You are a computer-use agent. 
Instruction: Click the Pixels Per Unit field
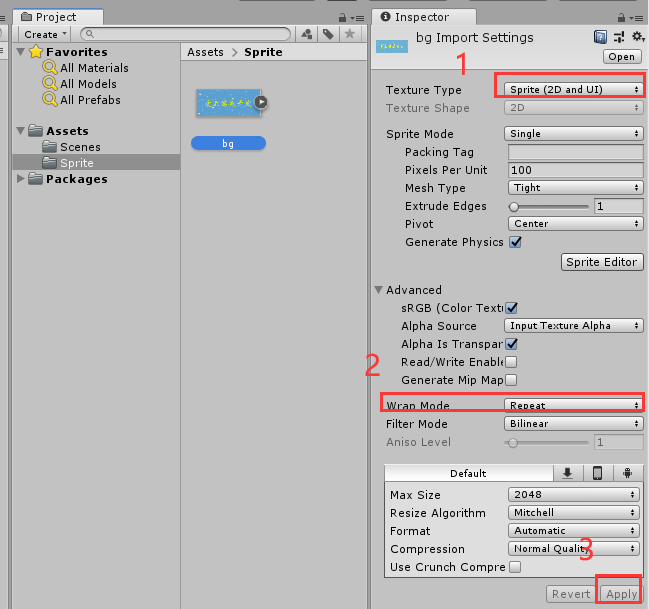576,170
